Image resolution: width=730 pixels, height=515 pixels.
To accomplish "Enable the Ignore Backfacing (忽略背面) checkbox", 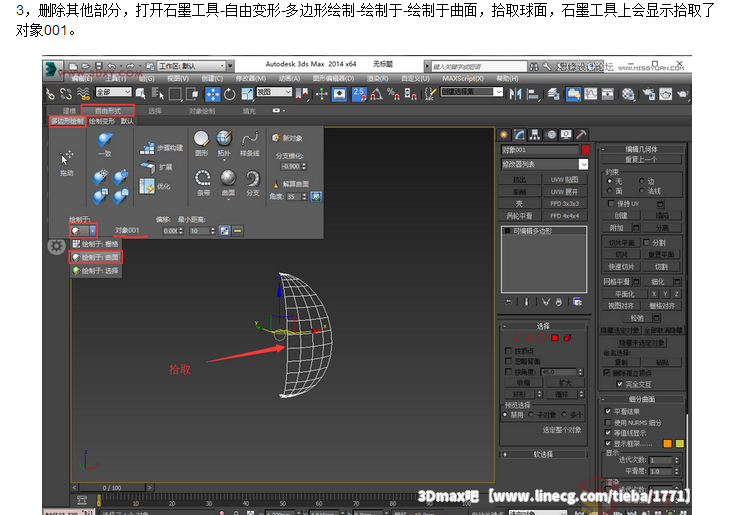I will coord(508,361).
